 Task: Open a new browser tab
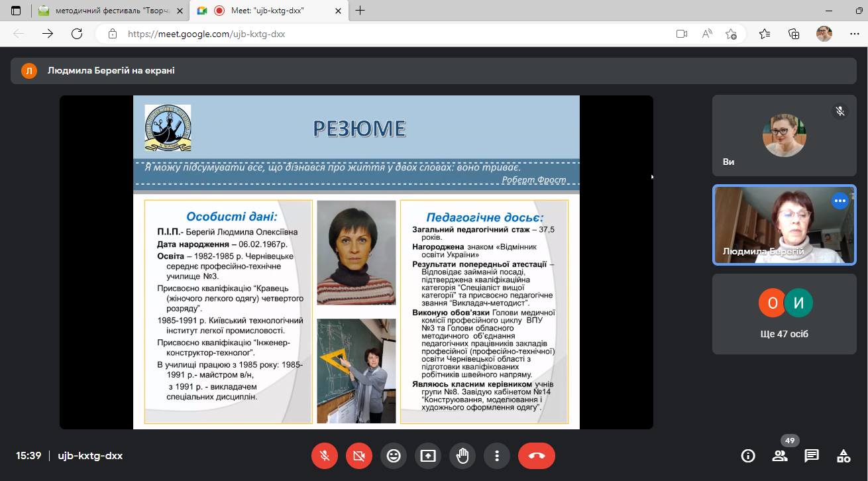pyautogui.click(x=360, y=11)
